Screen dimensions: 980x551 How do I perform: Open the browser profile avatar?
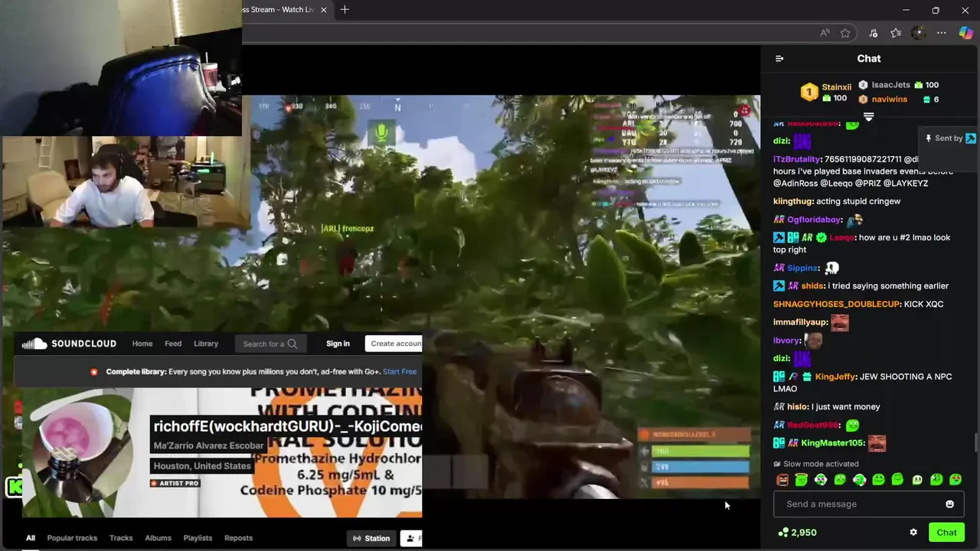pyautogui.click(x=919, y=33)
